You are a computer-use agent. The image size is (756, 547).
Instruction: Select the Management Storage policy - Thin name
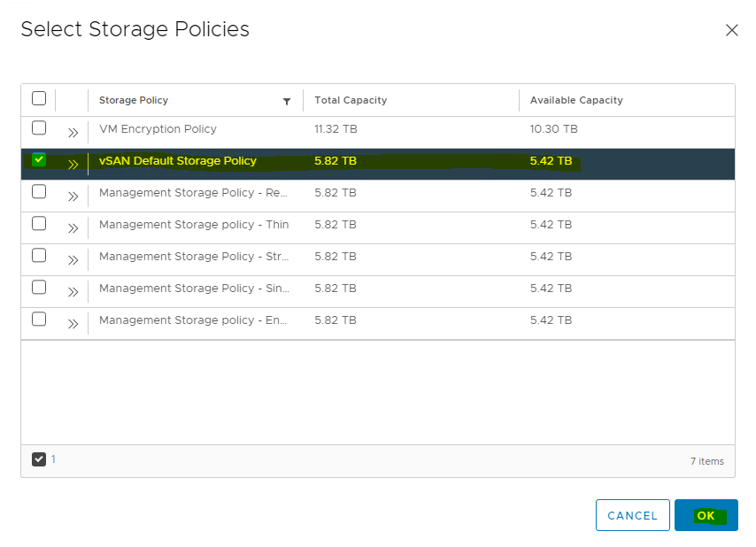pyautogui.click(x=194, y=225)
